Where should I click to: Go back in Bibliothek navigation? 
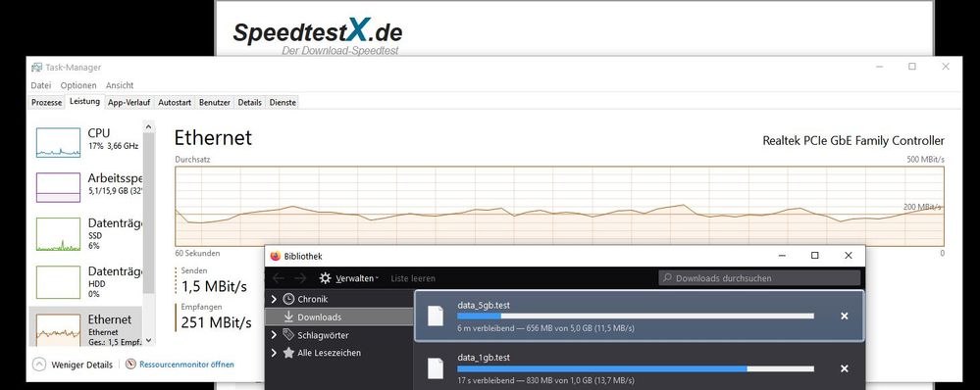click(279, 278)
